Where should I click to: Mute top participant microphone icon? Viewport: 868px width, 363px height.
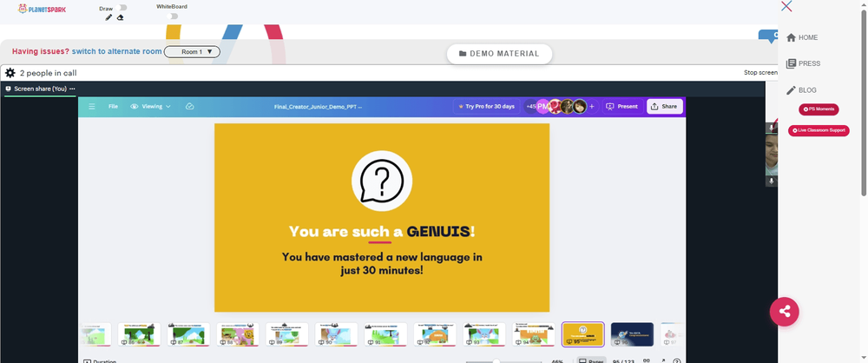772,128
